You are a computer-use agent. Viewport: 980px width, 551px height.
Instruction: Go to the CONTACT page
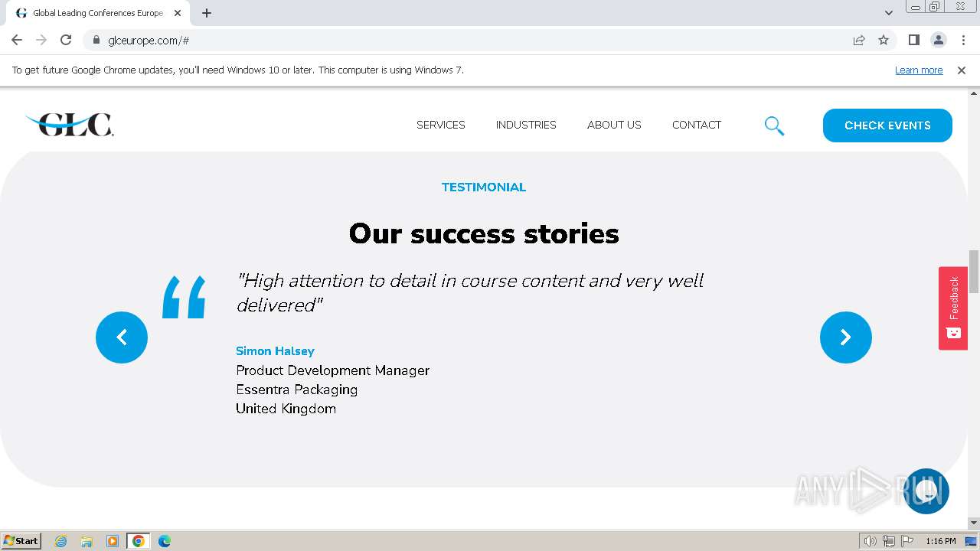[697, 125]
